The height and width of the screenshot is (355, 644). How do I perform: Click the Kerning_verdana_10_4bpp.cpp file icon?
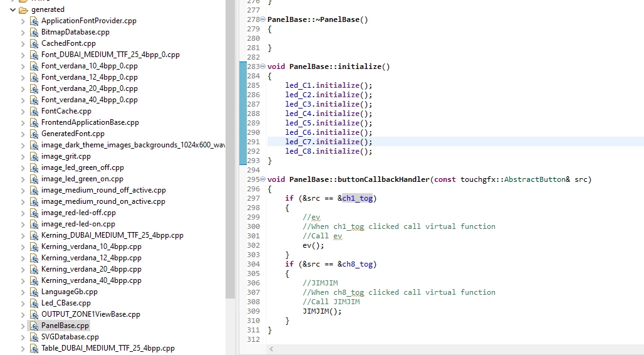(34, 247)
